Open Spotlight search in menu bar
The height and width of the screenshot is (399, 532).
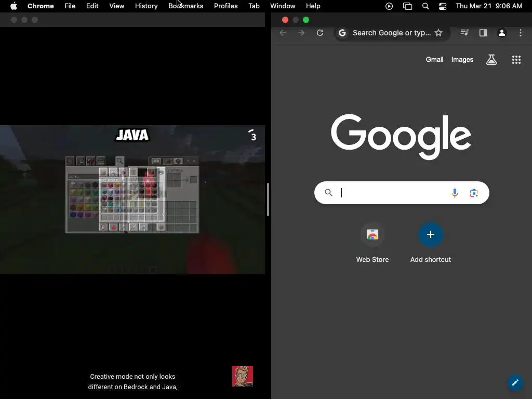pyautogui.click(x=425, y=6)
